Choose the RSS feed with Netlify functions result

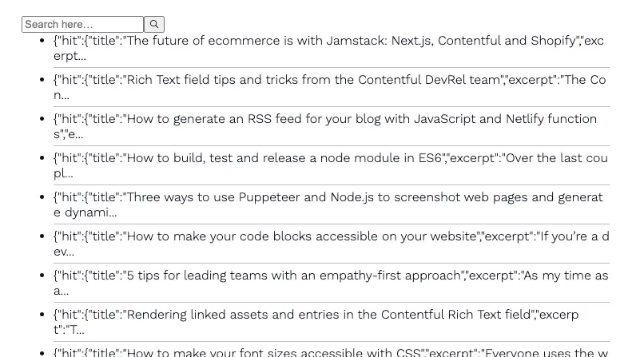pos(332,126)
